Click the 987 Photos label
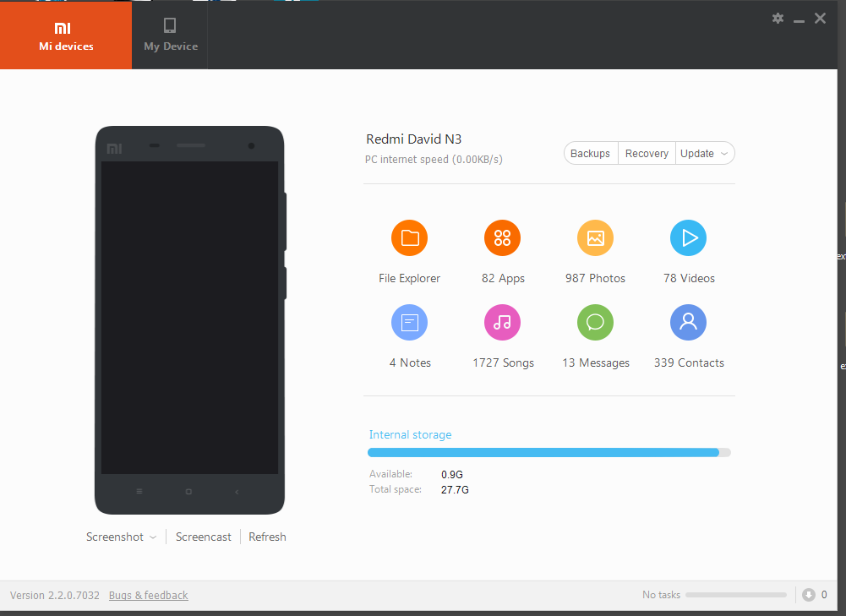846x616 pixels. pyautogui.click(x=595, y=278)
